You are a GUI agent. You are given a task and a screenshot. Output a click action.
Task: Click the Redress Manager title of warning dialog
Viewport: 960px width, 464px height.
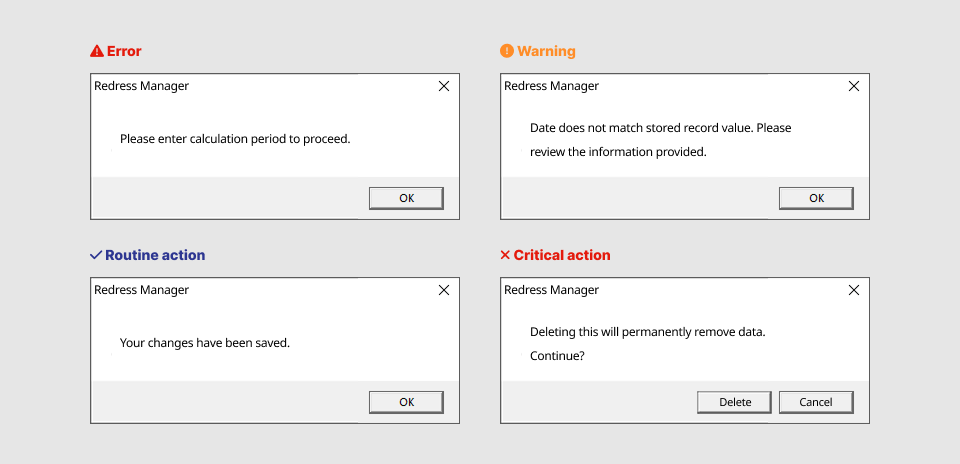(551, 86)
